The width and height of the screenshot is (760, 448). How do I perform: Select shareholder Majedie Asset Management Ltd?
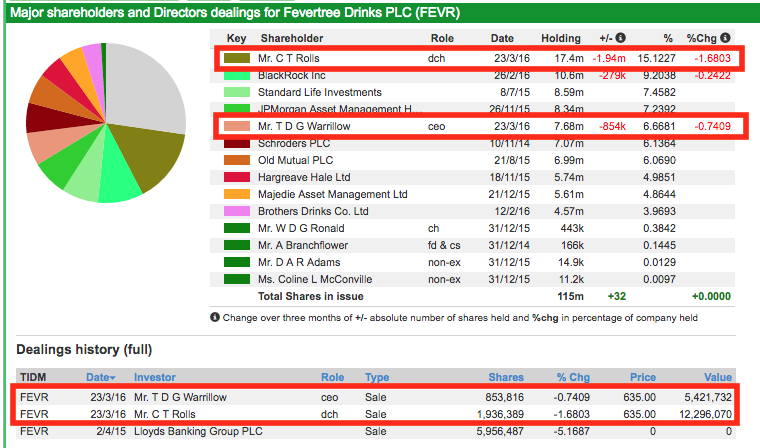[x=332, y=194]
